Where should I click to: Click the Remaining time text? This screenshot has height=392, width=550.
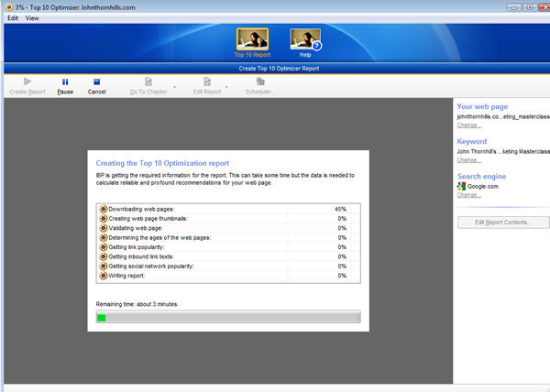(x=137, y=304)
